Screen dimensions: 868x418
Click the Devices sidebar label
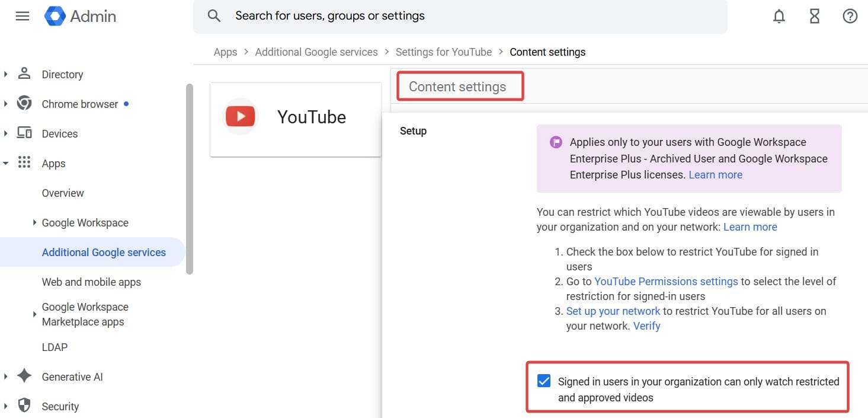coord(59,134)
